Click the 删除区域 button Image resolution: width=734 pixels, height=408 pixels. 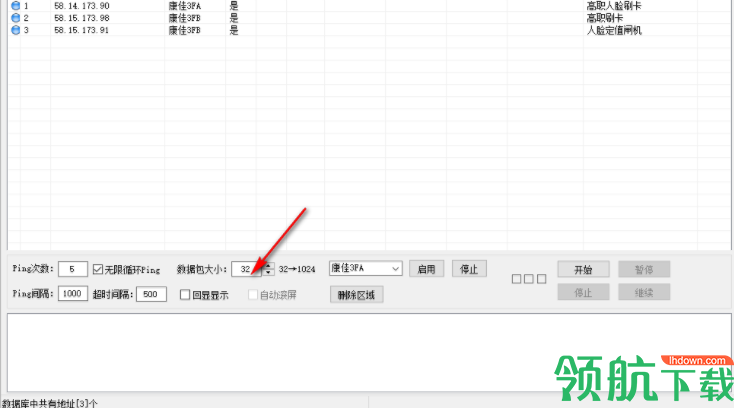(x=357, y=295)
